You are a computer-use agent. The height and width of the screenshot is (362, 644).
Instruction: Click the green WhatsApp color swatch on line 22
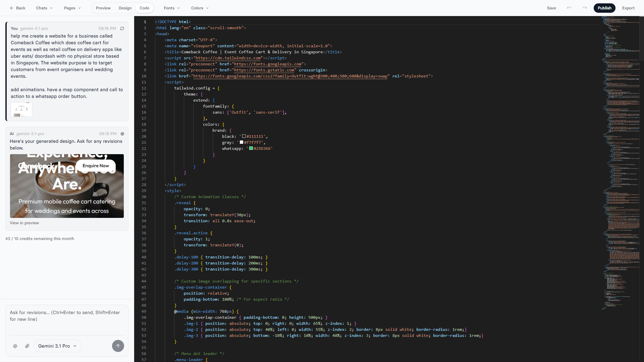point(251,148)
